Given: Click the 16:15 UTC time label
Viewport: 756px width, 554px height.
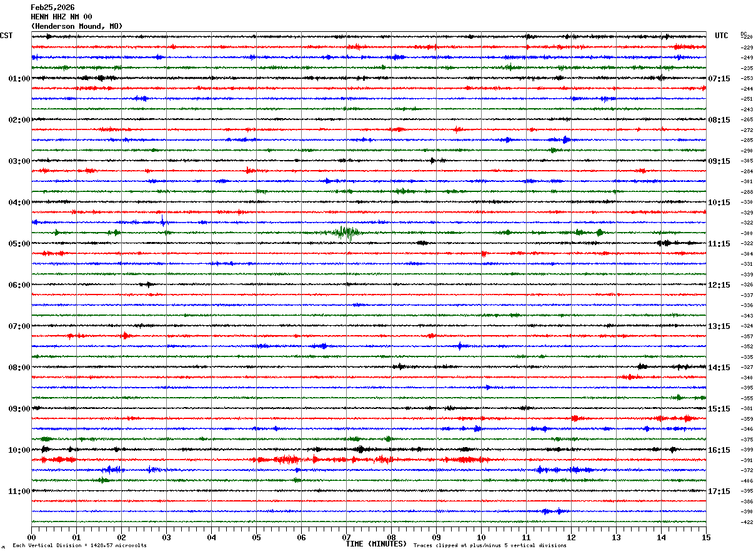Looking at the screenshot, I should point(719,450).
